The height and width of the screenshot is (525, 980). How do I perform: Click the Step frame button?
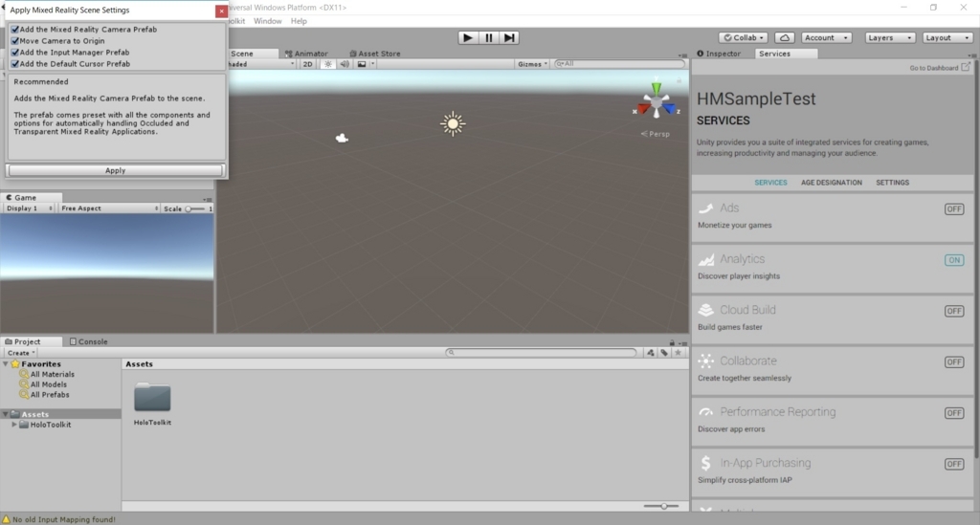tap(509, 37)
